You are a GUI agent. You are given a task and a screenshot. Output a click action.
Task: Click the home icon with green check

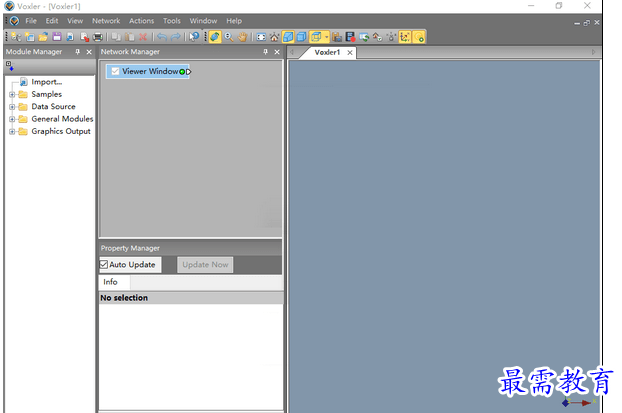click(x=377, y=37)
